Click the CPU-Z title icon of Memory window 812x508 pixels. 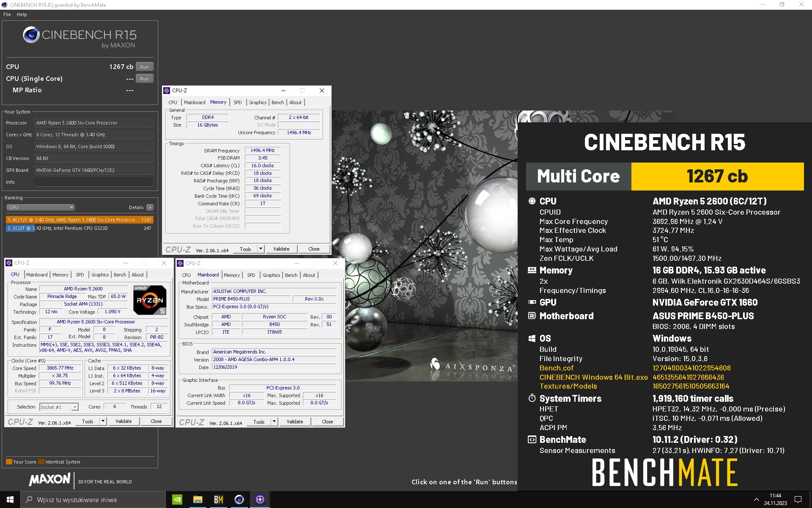[x=167, y=91]
